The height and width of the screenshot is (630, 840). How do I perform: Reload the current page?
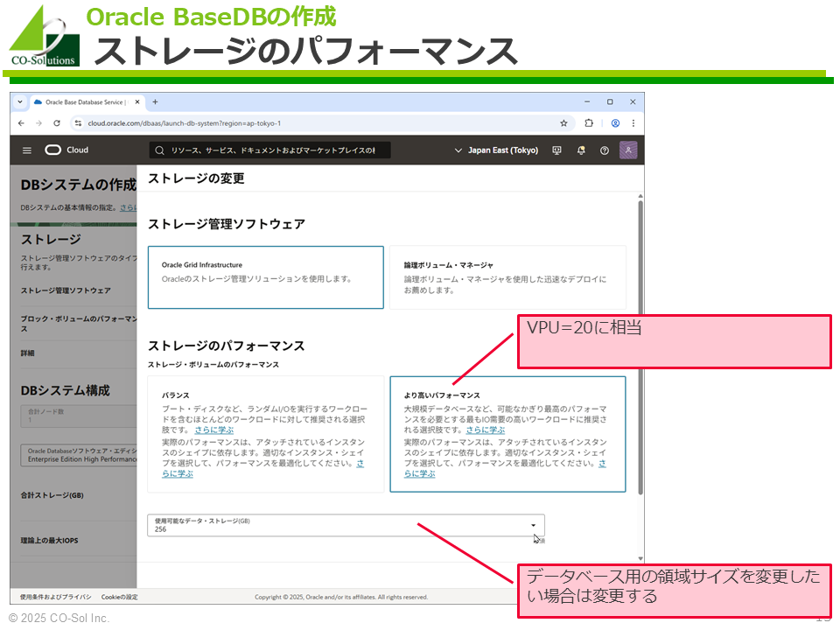pos(57,123)
